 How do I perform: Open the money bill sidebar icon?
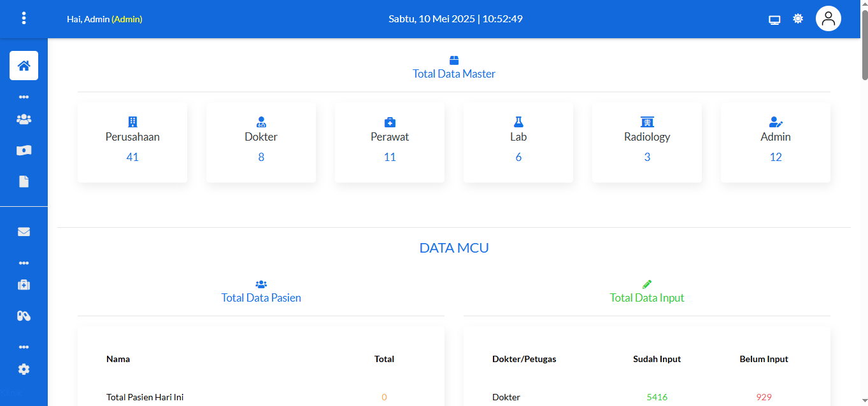tap(24, 150)
